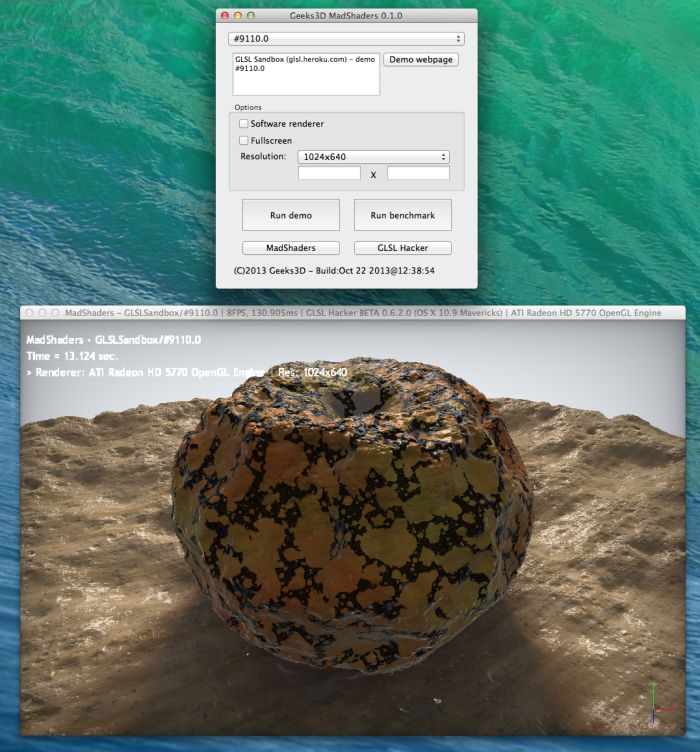The image size is (700, 752).
Task: Launch Run benchmark
Action: pos(403,215)
